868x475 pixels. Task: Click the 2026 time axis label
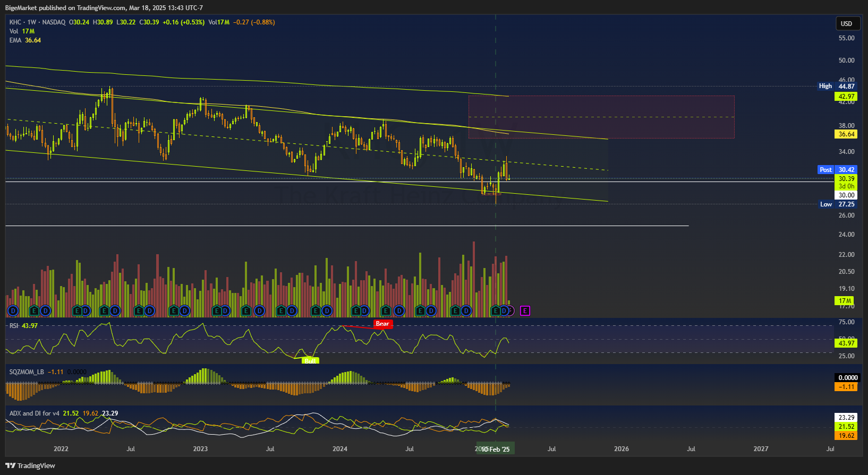point(622,449)
